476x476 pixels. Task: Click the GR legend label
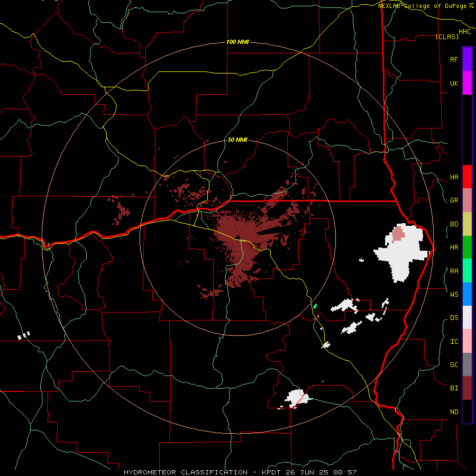click(454, 200)
